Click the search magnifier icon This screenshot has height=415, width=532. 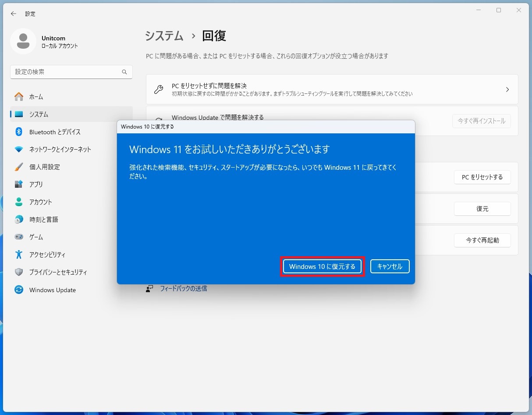pyautogui.click(x=124, y=72)
